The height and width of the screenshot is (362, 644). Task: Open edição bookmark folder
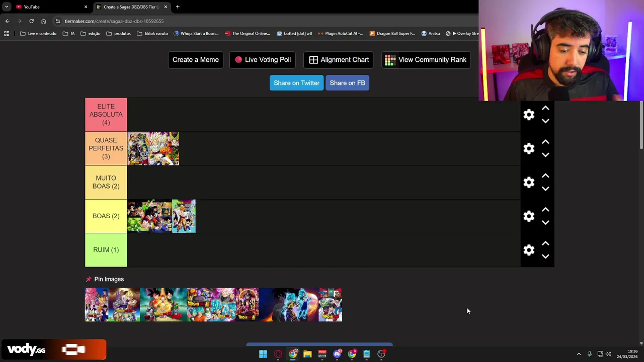point(91,34)
